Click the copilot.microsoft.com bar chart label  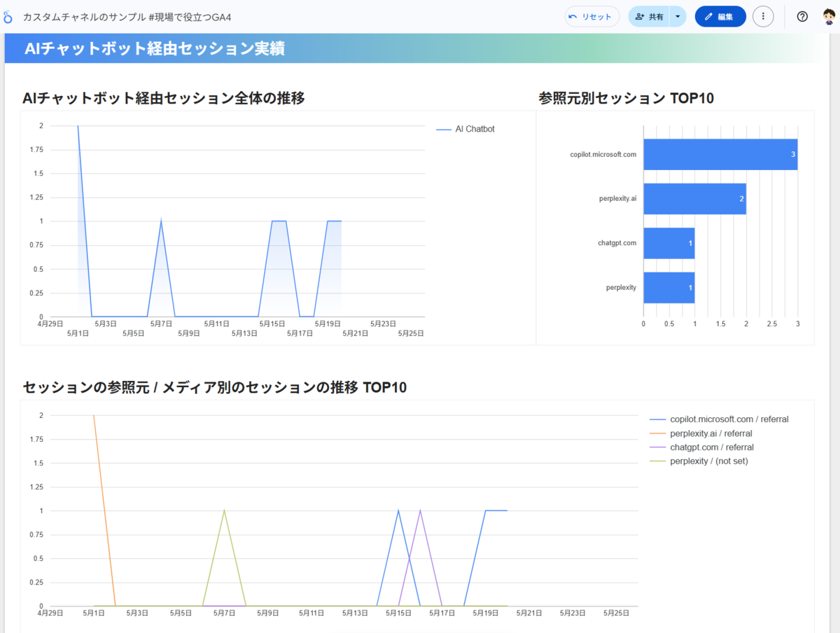(603, 154)
